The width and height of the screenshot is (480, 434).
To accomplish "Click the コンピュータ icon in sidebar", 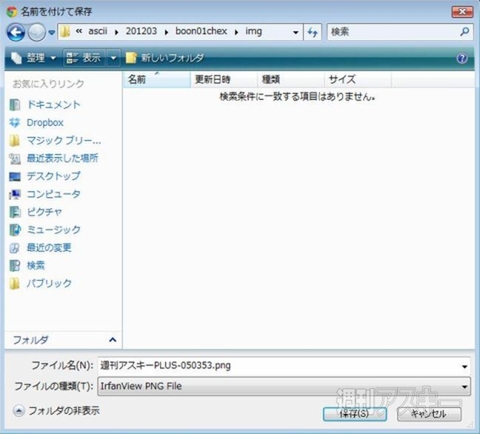I will [15, 194].
